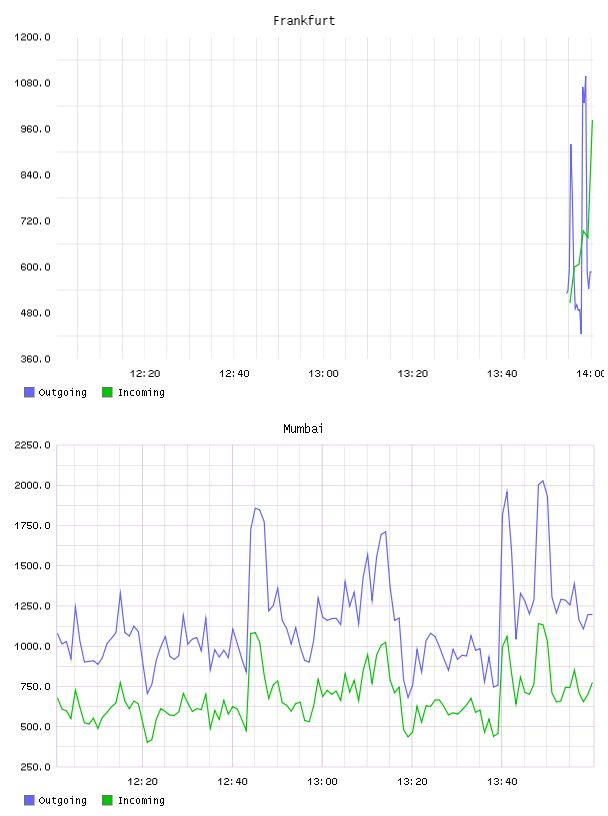Click the 750.0 y-axis label on Mumbai chart
This screenshot has width=608, height=816.
click(35, 686)
